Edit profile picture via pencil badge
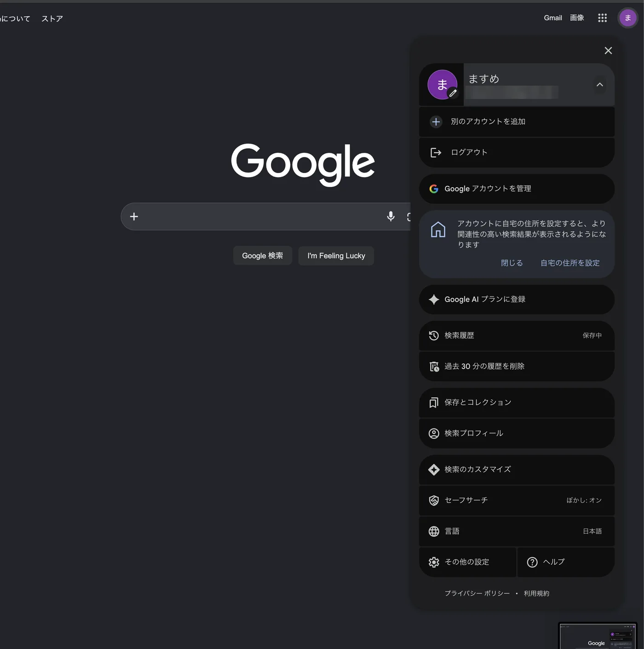The width and height of the screenshot is (644, 649). (x=453, y=93)
